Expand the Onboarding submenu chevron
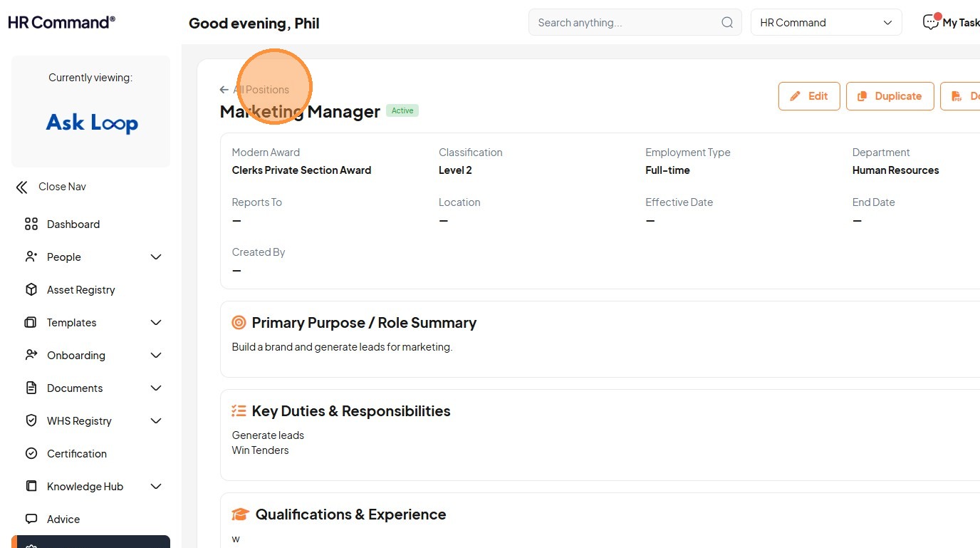980x548 pixels. [156, 356]
